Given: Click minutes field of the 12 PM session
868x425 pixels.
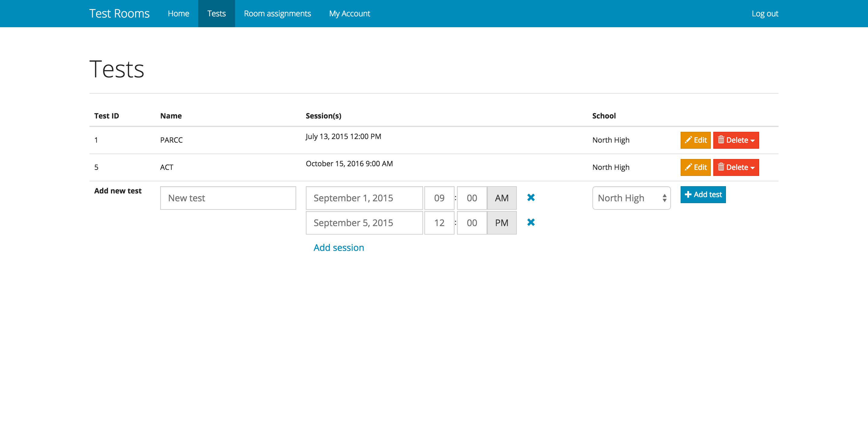Looking at the screenshot, I should (x=472, y=223).
